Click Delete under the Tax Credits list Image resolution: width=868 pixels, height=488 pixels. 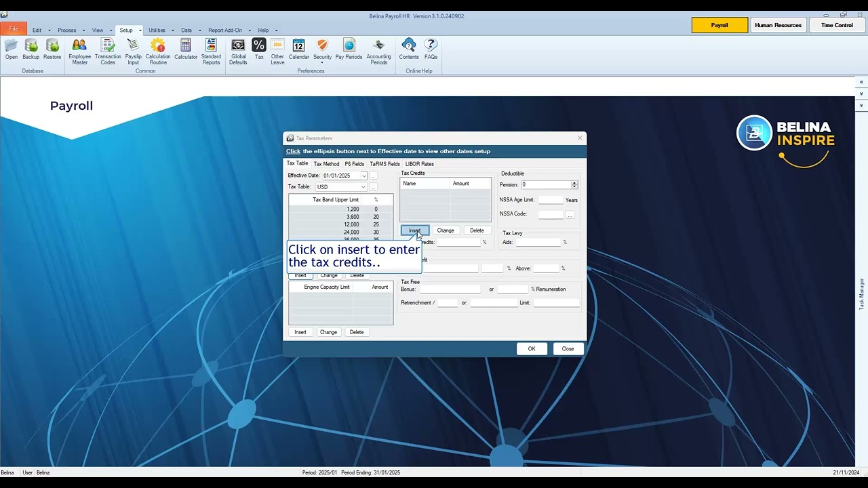coord(477,230)
